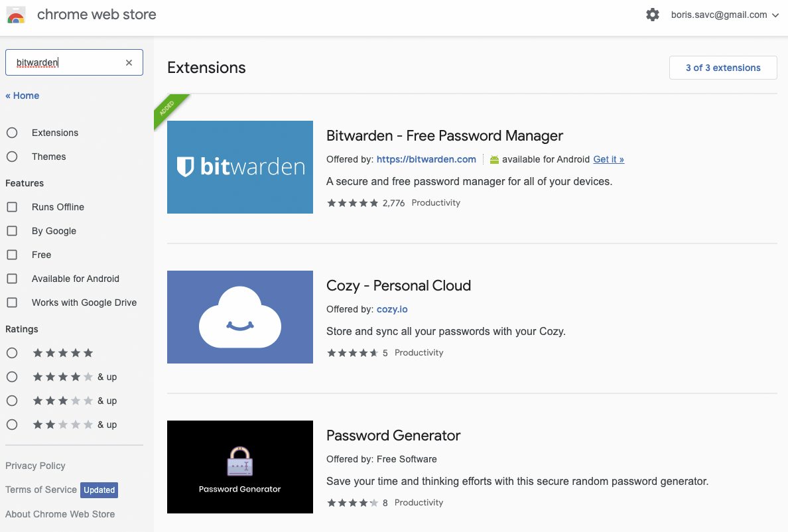
Task: Click the 'chrome web store' header title
Action: point(96,15)
